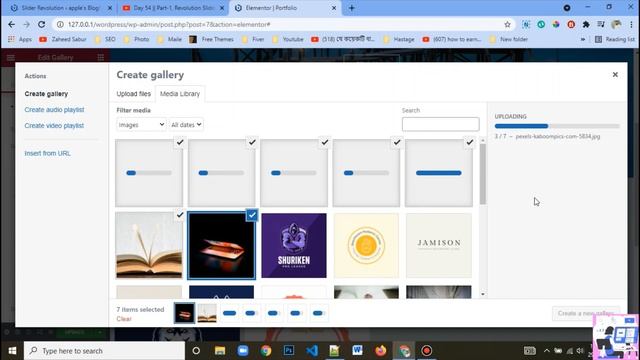Image resolution: width=640 pixels, height=360 pixels.
Task: Show hidden system tray icons
Action: (x=547, y=351)
